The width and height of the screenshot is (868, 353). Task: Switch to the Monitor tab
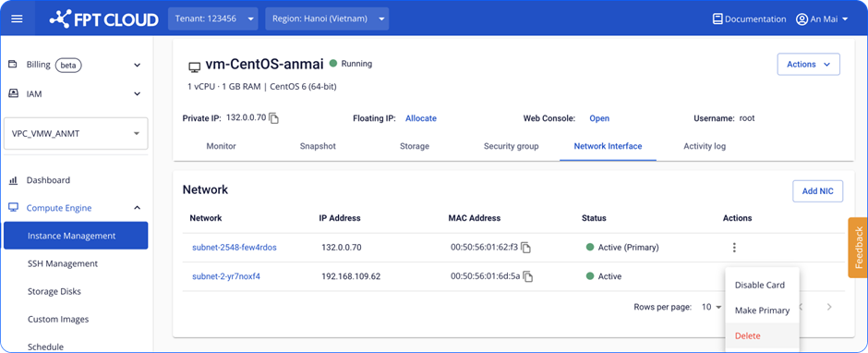point(221,146)
